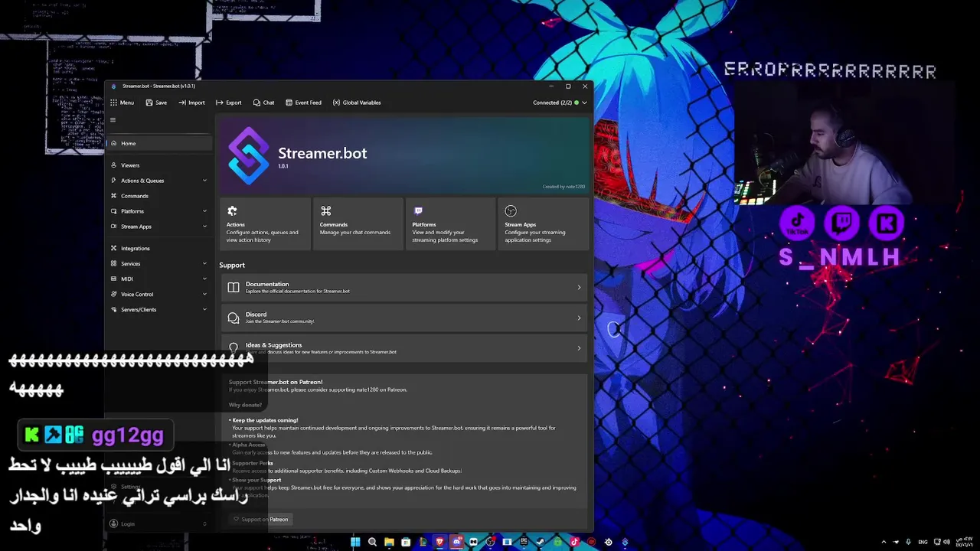Expand the Servers/Clients sidebar section
The image size is (980, 551).
coord(158,310)
